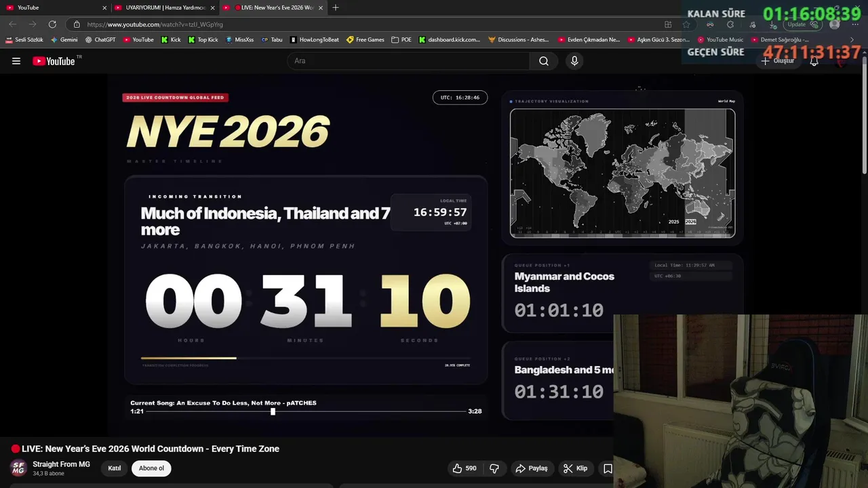The width and height of the screenshot is (868, 488).
Task: Save the video with the bookmark icon
Action: click(x=608, y=468)
